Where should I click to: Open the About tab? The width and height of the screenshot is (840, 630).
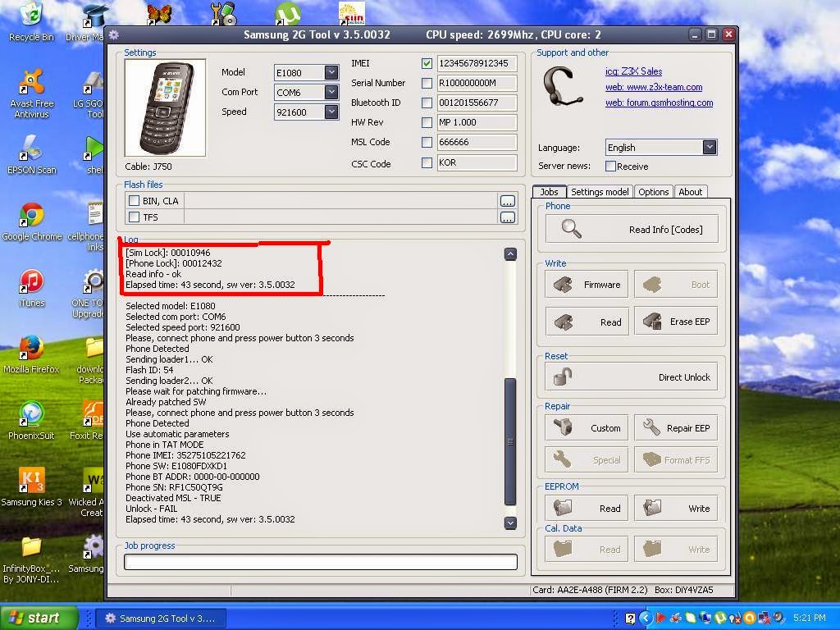691,191
